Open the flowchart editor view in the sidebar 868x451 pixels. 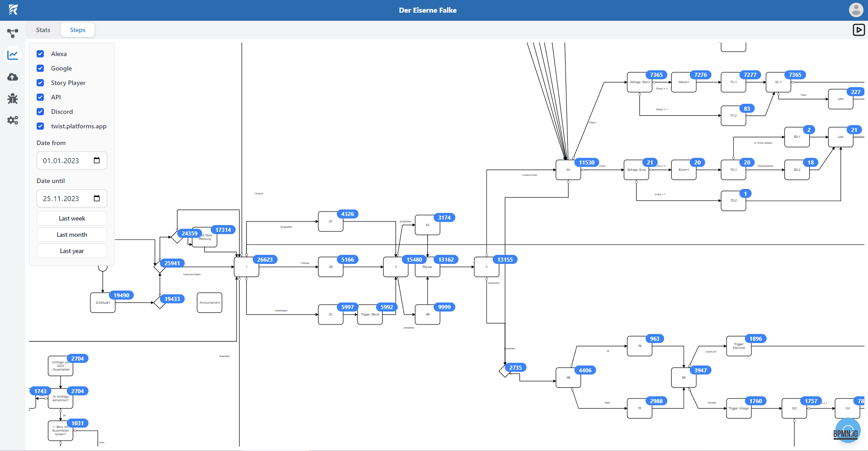point(13,33)
